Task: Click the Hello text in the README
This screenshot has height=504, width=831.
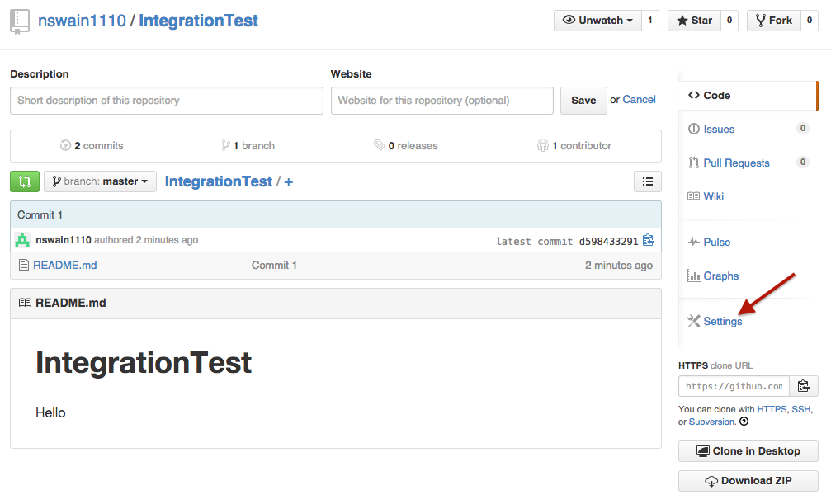Action: coord(50,412)
